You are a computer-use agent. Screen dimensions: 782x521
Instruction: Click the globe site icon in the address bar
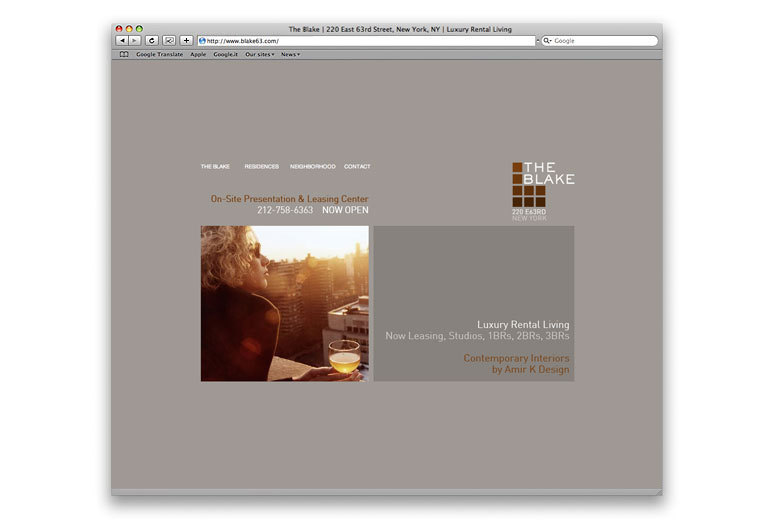click(202, 41)
